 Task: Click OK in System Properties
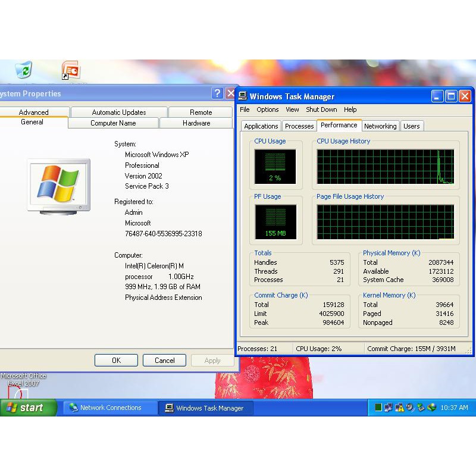pos(116,361)
